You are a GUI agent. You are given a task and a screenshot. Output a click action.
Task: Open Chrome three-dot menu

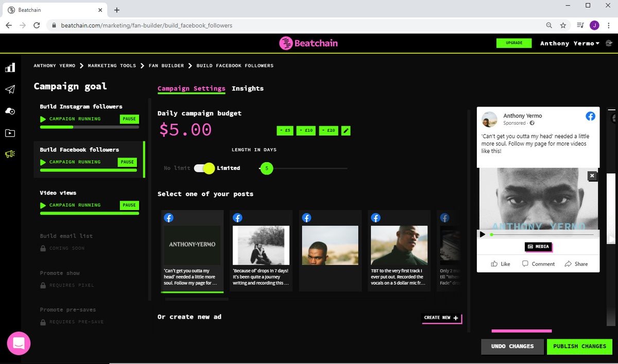(x=608, y=25)
